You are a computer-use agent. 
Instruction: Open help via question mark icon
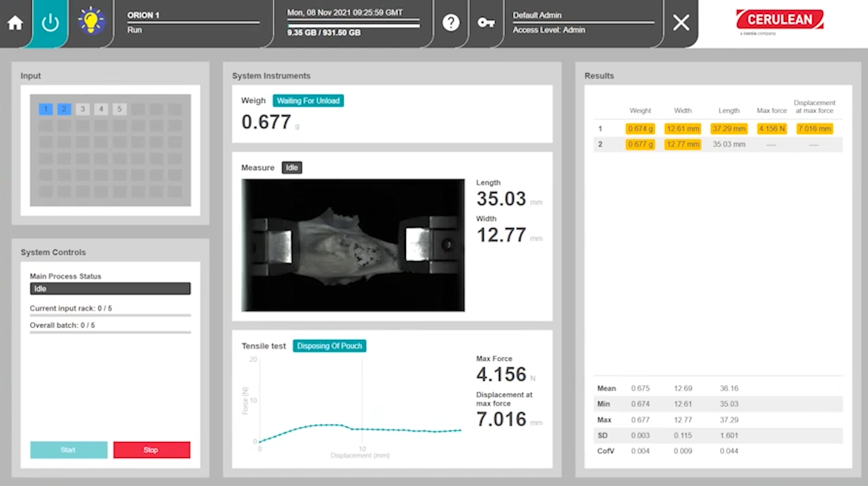(x=451, y=23)
